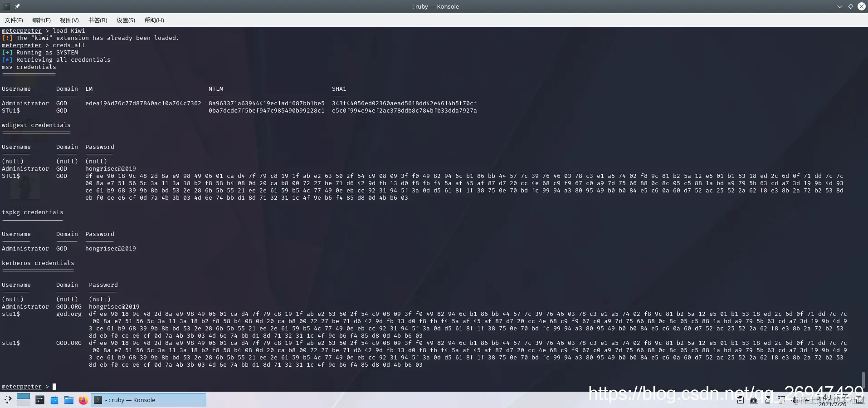
Task: Click the "kerberos credentials" heading
Action: point(38,263)
